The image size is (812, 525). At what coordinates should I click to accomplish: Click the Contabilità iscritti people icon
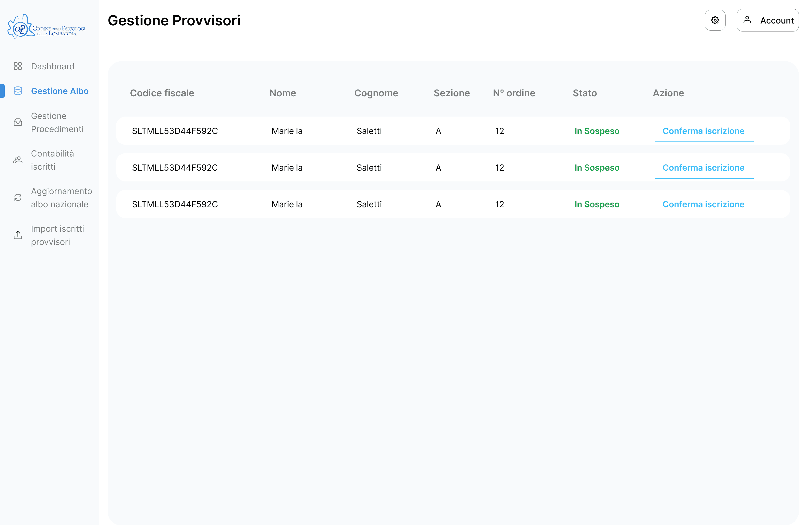[18, 160]
